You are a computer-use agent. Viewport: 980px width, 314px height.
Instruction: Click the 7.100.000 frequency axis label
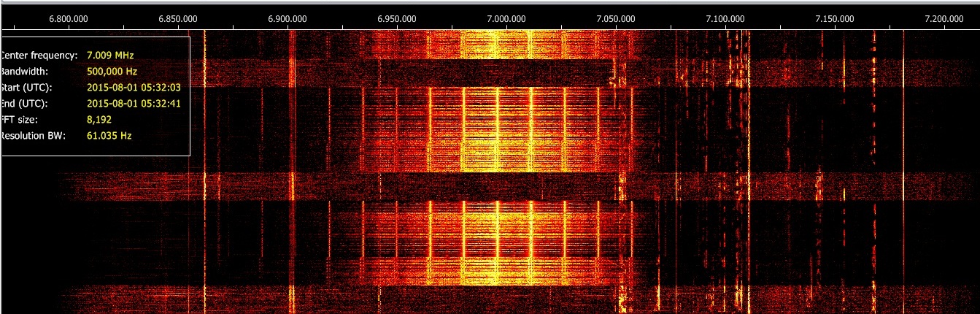point(725,18)
